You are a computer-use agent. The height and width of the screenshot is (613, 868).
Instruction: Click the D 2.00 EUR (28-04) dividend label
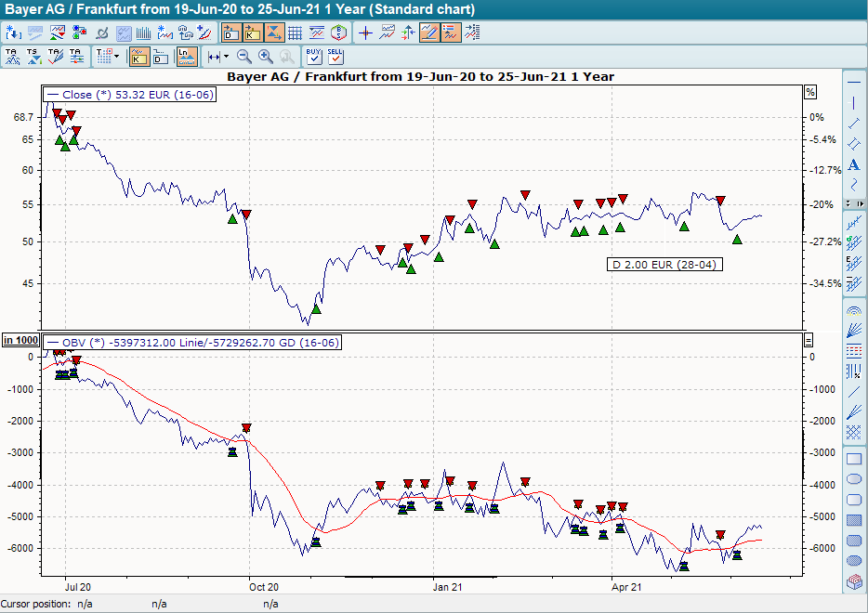click(x=664, y=264)
